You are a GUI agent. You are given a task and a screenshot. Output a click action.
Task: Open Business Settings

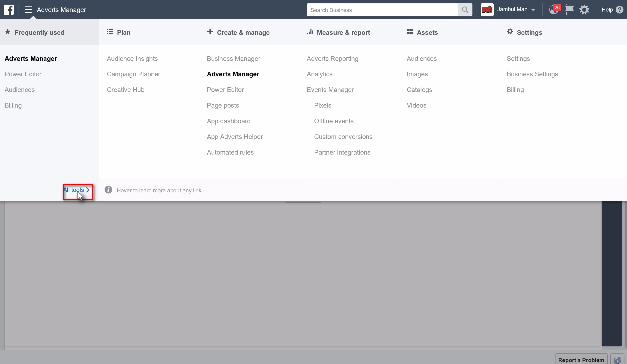532,74
